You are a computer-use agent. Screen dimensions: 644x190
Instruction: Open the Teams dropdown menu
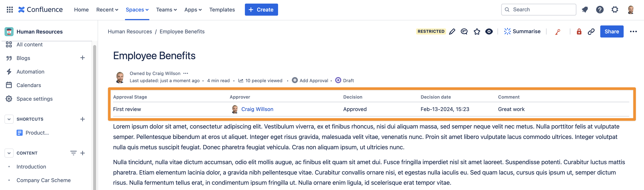click(166, 10)
